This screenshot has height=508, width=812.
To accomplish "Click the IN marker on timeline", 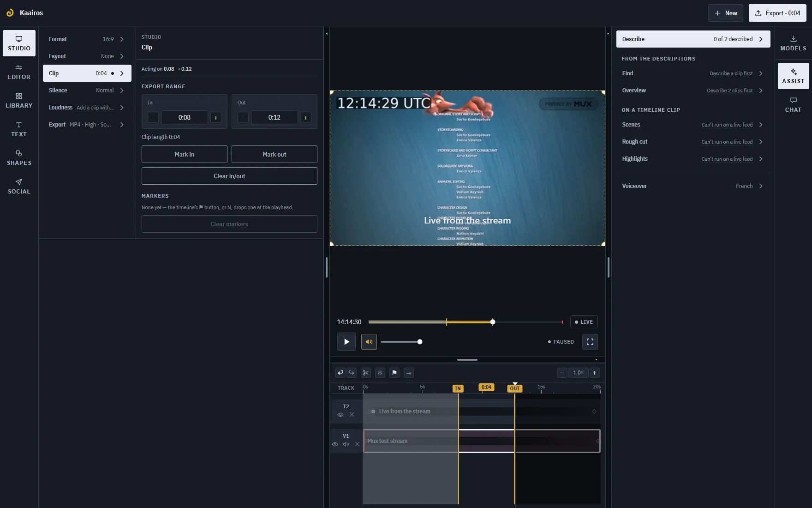I will 458,388.
